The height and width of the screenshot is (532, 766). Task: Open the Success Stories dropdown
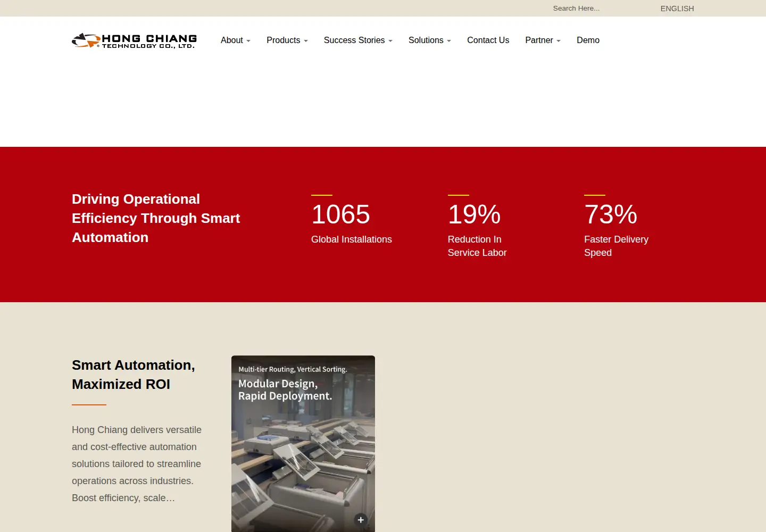tap(358, 40)
